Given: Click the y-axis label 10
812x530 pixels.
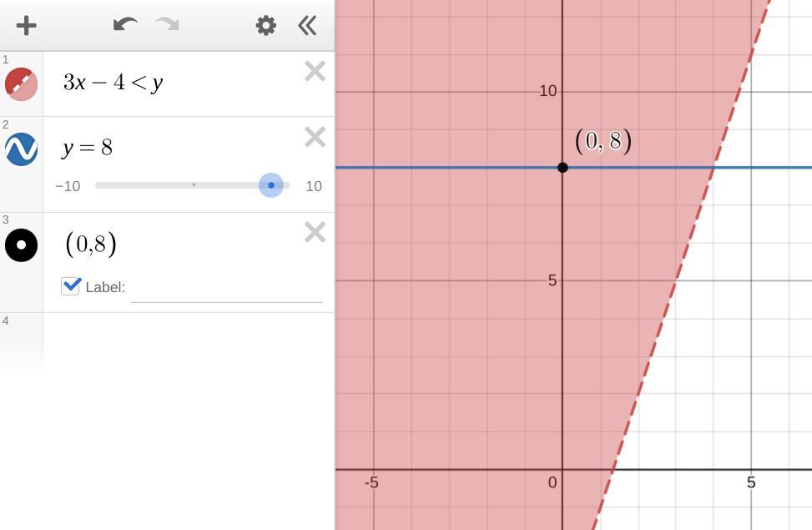Looking at the screenshot, I should pos(548,91).
